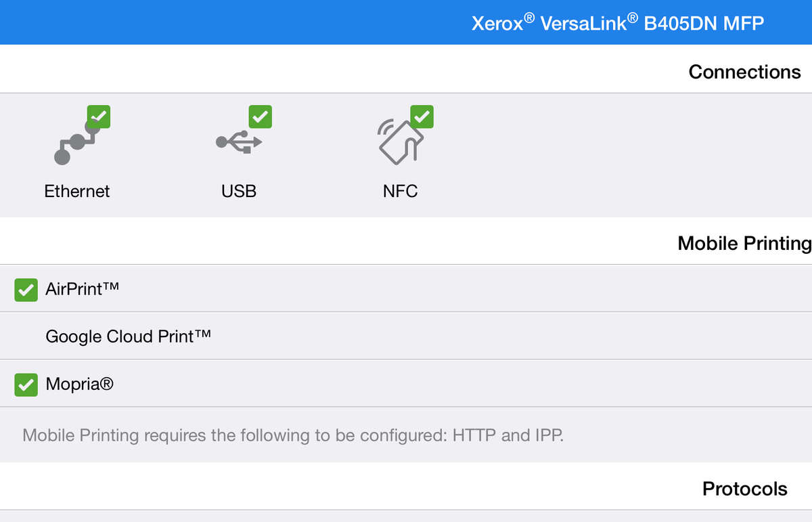Click the Ethernet connection icon
812x522 pixels.
pyautogui.click(x=74, y=142)
